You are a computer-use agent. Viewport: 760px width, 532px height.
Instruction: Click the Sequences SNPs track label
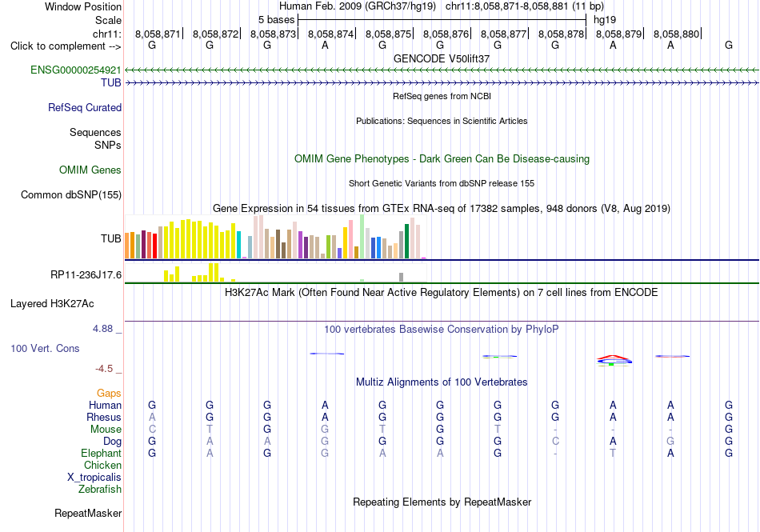tap(95, 138)
